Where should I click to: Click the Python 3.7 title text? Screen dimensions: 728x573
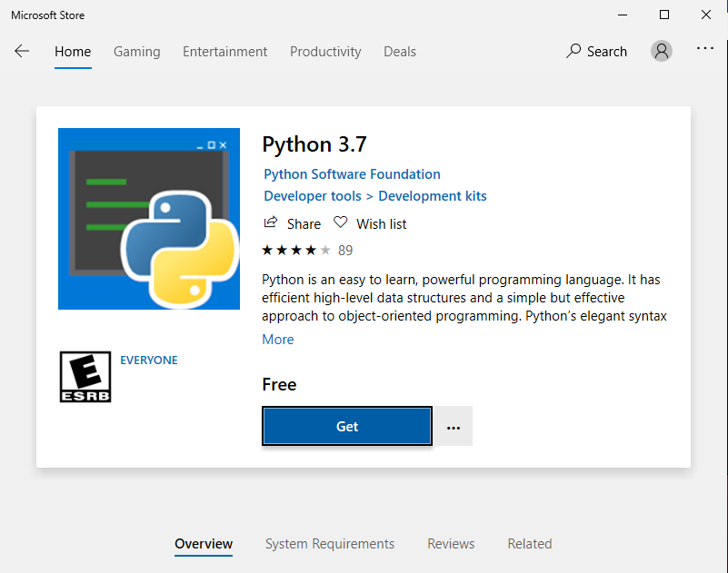click(x=314, y=144)
